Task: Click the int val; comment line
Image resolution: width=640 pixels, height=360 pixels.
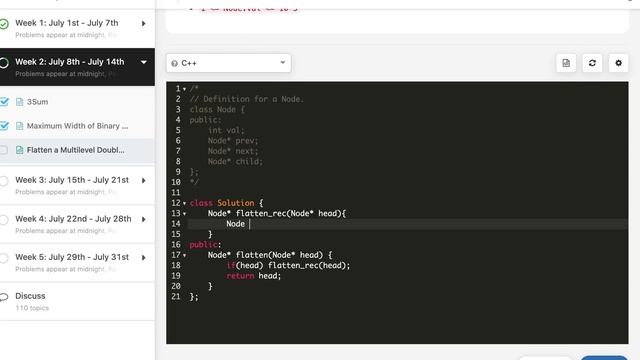Action: (226, 130)
